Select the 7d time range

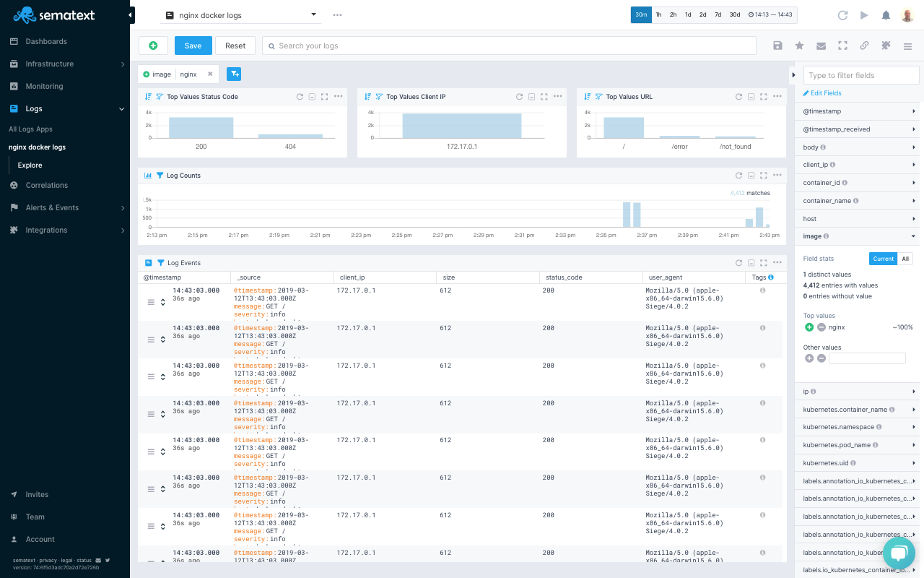(x=718, y=14)
